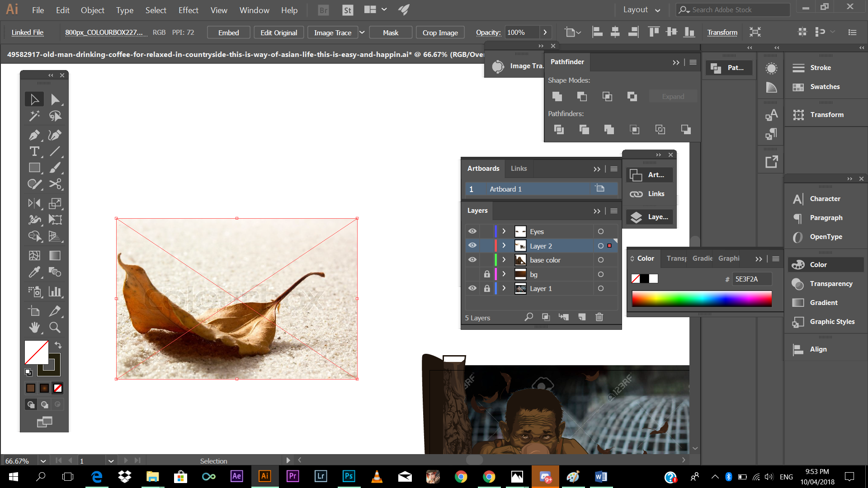This screenshot has width=868, height=488.
Task: Open the Window menu
Action: click(255, 10)
